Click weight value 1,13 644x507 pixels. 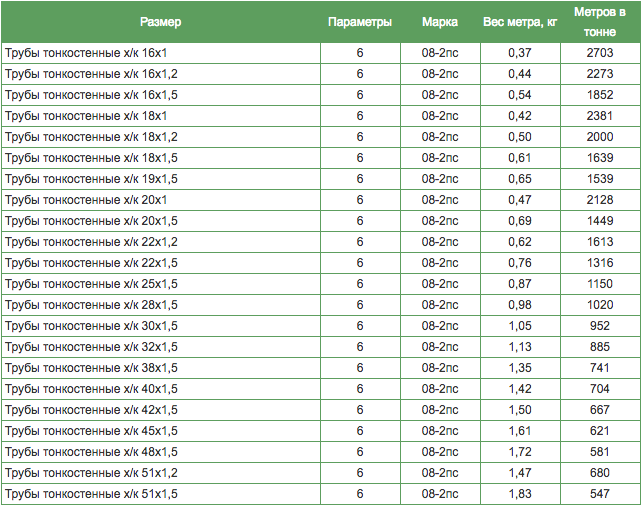click(520, 347)
